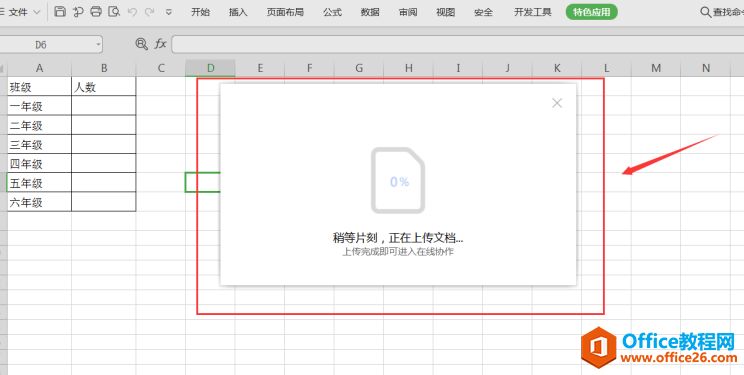
Task: Click the 班级 header cell
Action: coord(39,87)
